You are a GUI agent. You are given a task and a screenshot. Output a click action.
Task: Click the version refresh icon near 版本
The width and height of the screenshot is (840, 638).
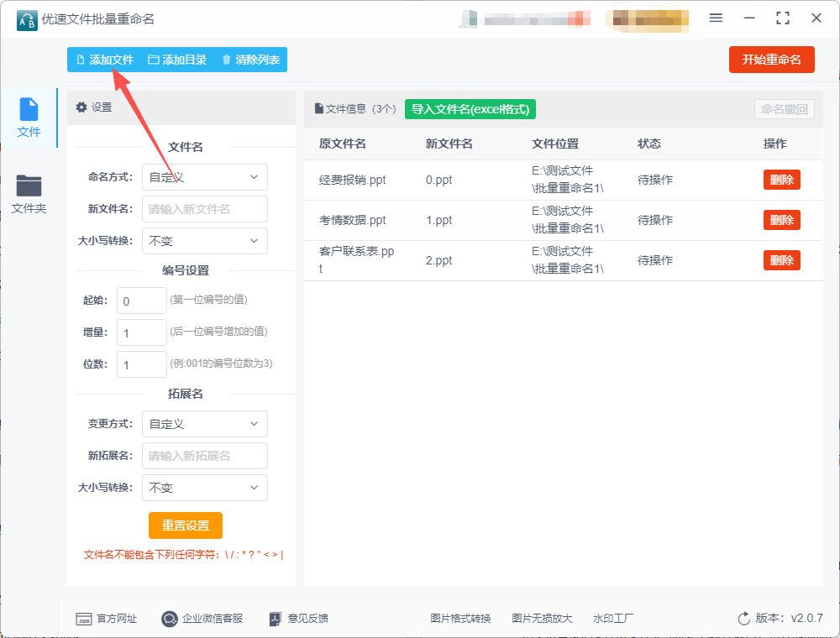pyautogui.click(x=743, y=619)
